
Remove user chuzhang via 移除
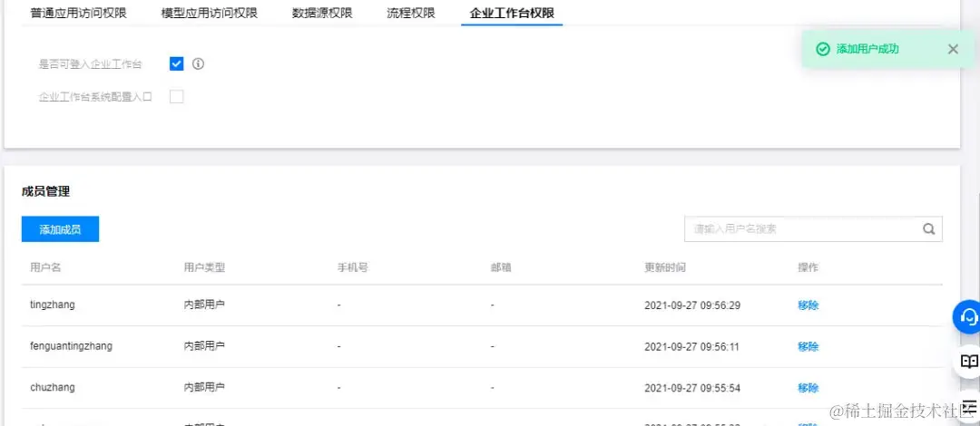(808, 388)
